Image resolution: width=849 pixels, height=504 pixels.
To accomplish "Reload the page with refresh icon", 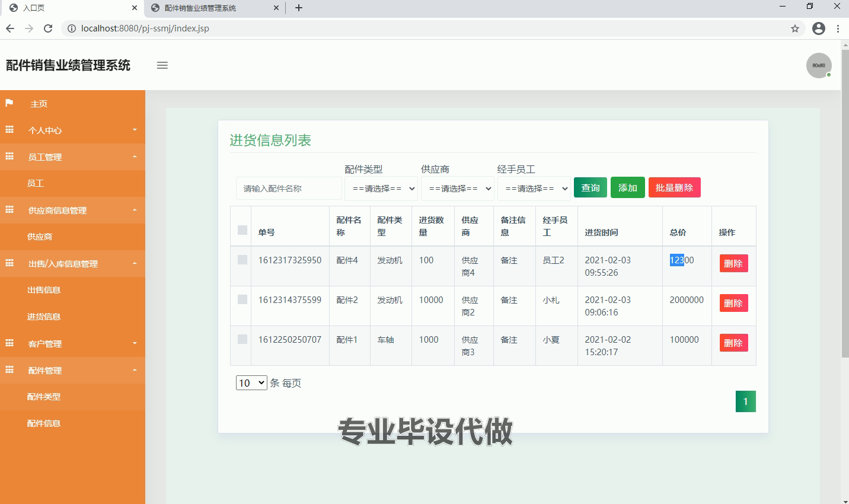I will 48,28.
